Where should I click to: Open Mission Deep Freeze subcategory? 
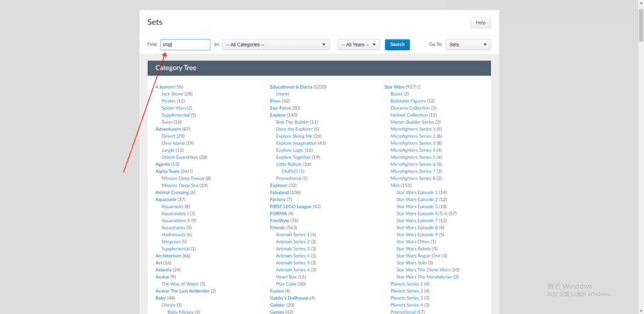(x=183, y=178)
